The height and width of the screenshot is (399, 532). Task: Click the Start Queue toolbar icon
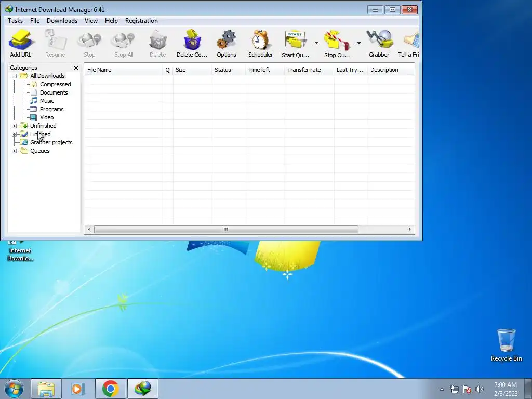click(x=296, y=44)
